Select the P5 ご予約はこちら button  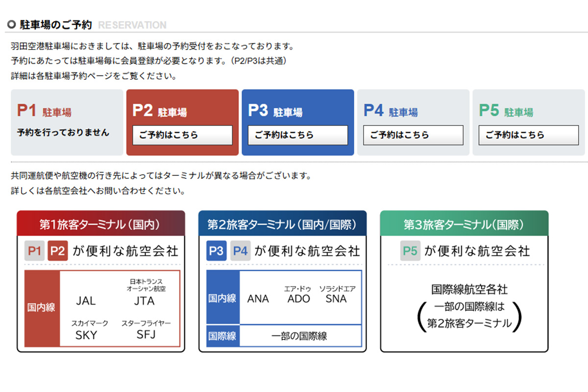tap(528, 135)
